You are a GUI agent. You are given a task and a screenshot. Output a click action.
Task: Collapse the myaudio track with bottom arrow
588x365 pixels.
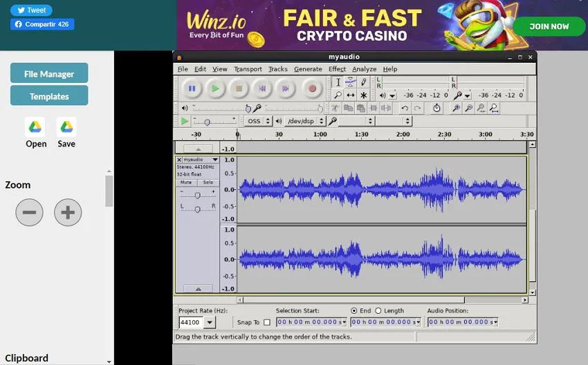[199, 289]
